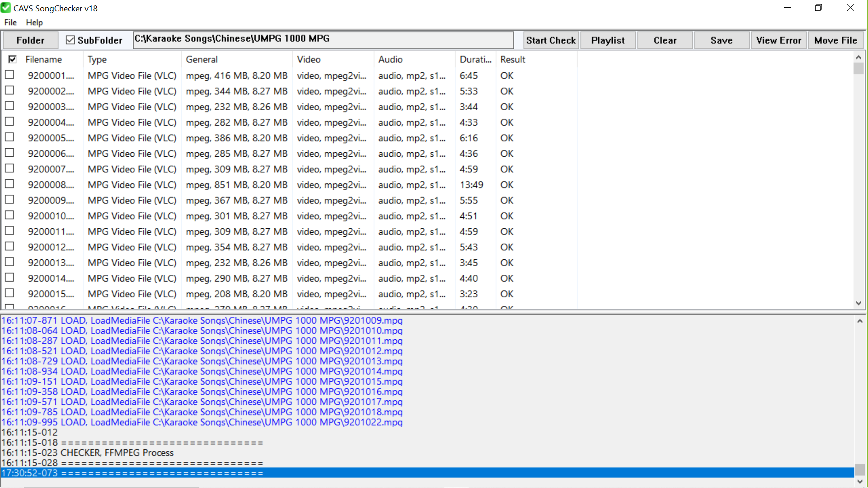Restore down the application window

tap(818, 8)
